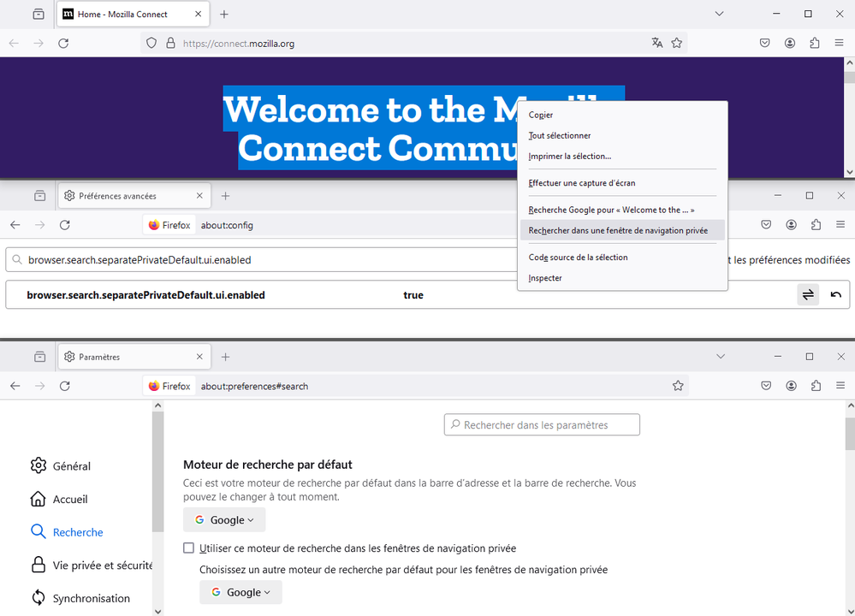Image resolution: width=855 pixels, height=616 pixels.
Task: Open extensions in the Mozilla Connect window
Action: pyautogui.click(x=815, y=43)
